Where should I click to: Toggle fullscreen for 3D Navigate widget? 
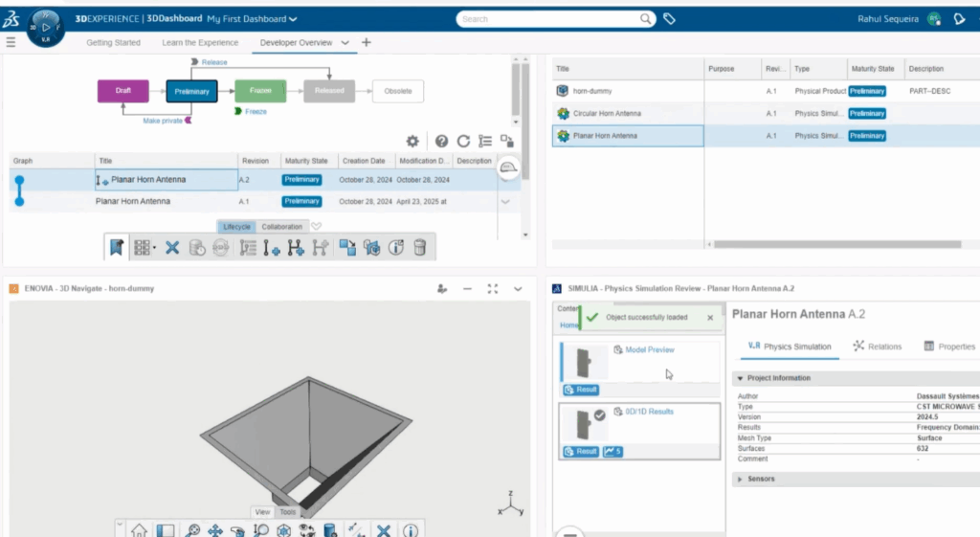point(493,288)
